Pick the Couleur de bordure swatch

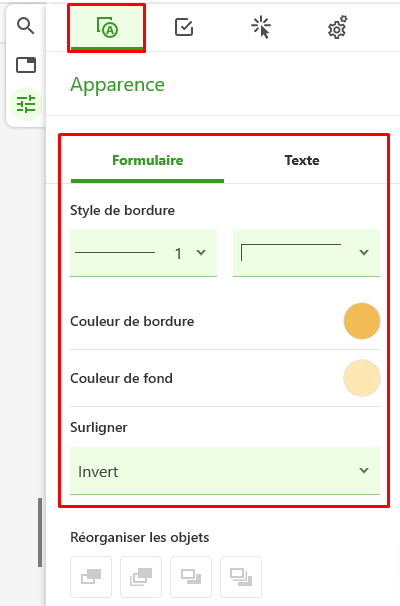point(362,321)
